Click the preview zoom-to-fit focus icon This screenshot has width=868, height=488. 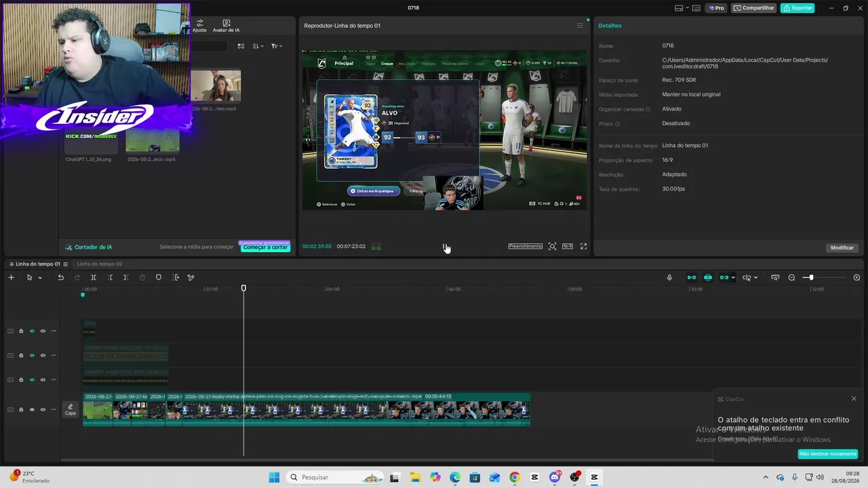(x=553, y=247)
